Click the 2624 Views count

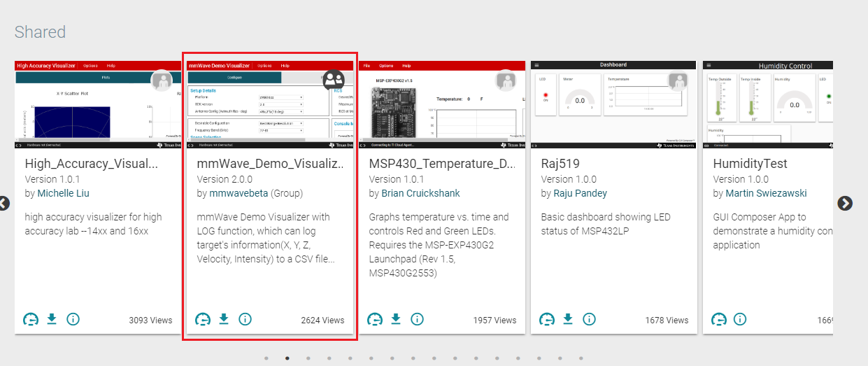322,320
